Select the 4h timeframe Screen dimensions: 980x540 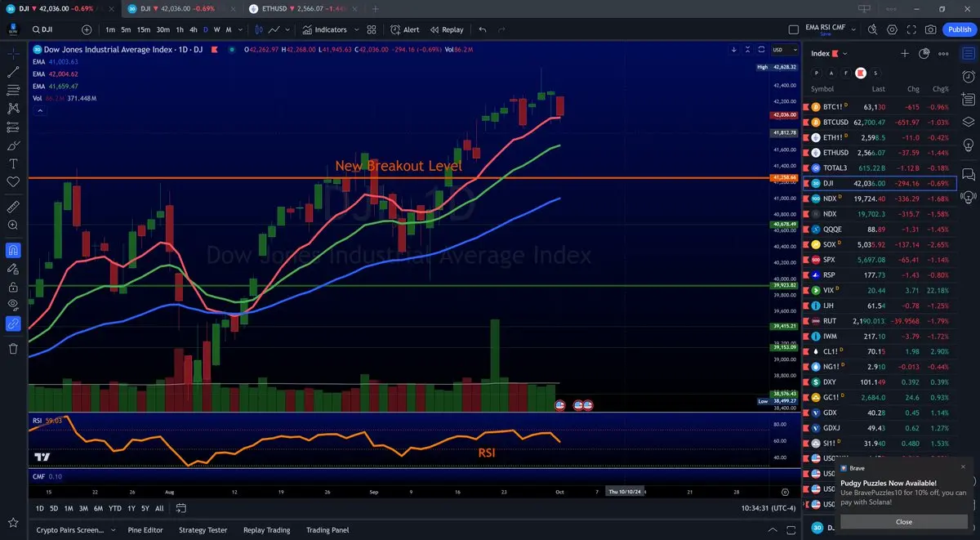[194, 29]
